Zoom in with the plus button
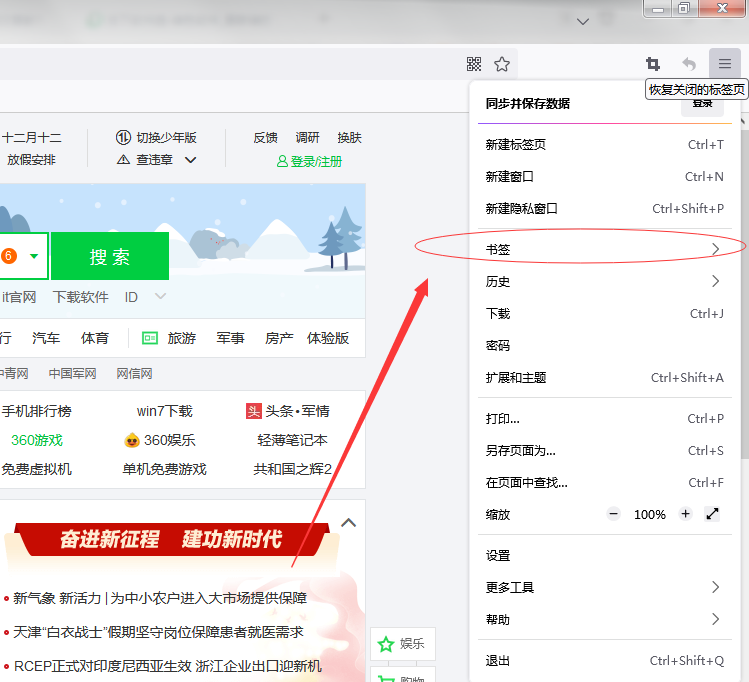 [x=685, y=514]
